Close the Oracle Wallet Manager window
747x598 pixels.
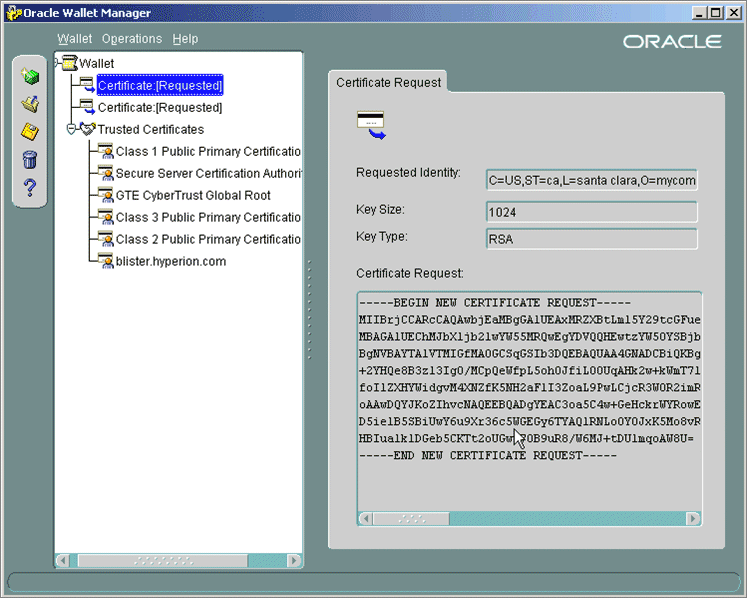[x=734, y=13]
